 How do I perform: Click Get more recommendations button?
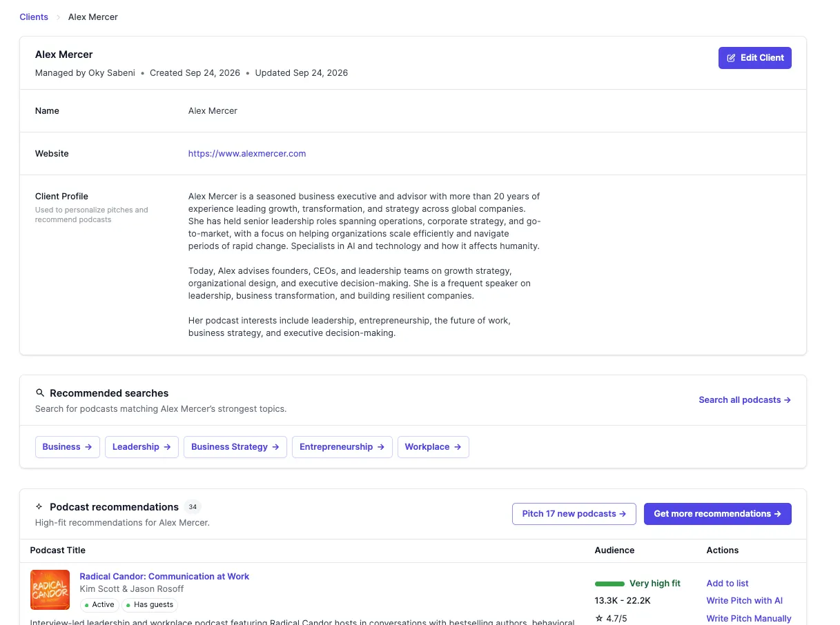pyautogui.click(x=718, y=514)
